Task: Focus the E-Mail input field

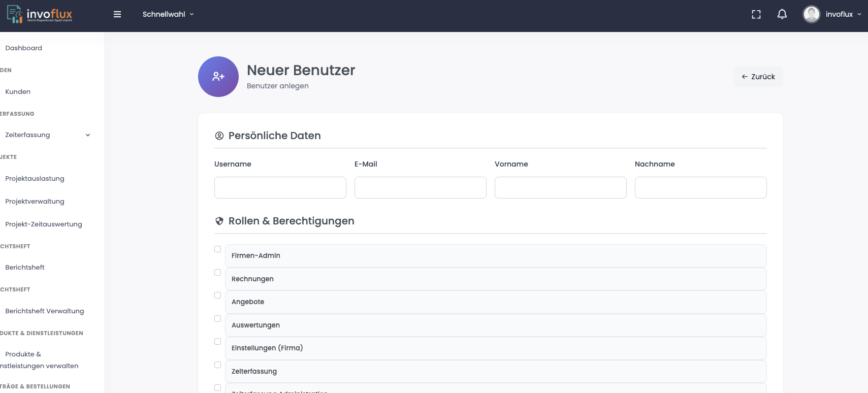Action: [421, 187]
